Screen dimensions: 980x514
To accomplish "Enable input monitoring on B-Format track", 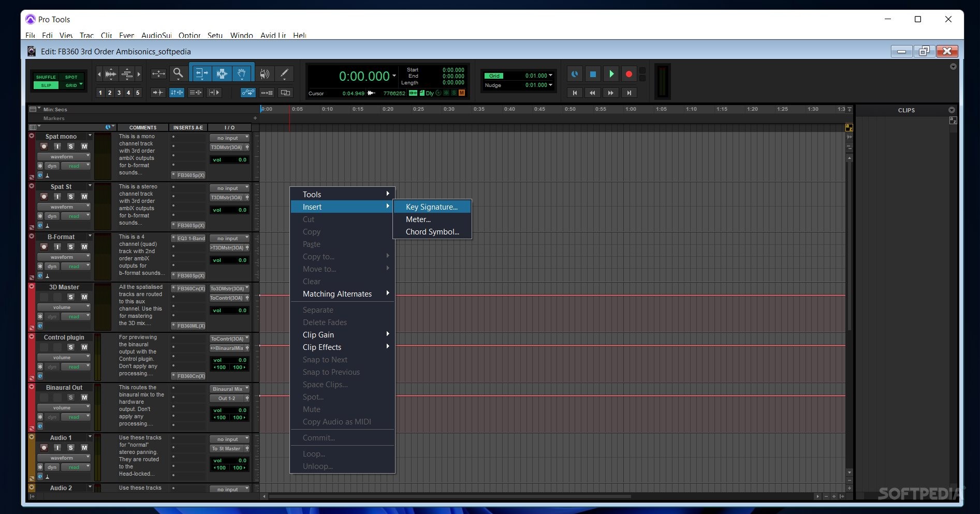I will point(57,247).
